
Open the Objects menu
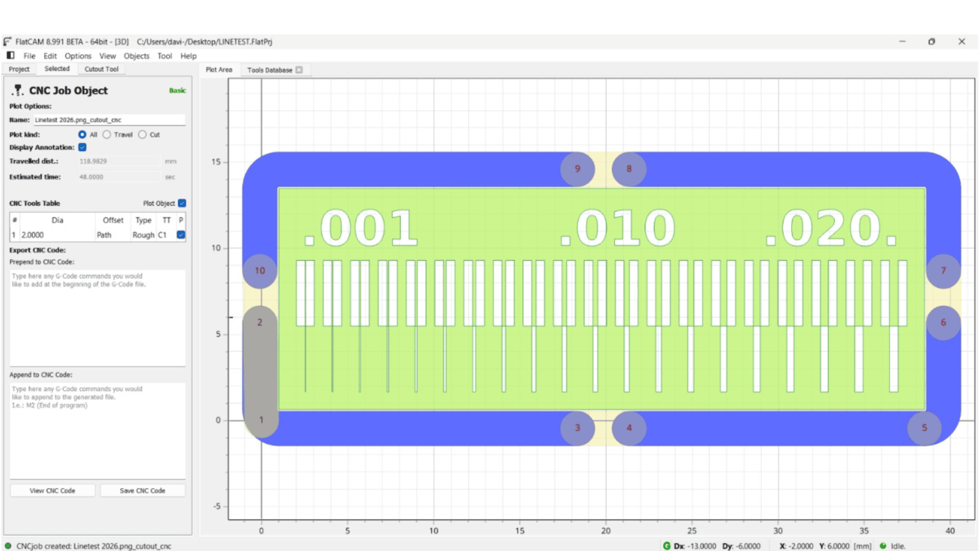136,56
